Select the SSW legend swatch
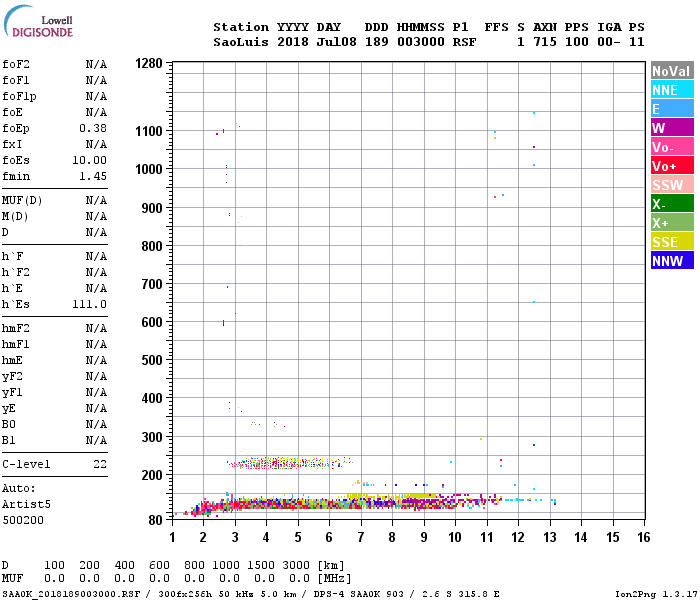Screen dimensions: 700x600 coord(672,185)
